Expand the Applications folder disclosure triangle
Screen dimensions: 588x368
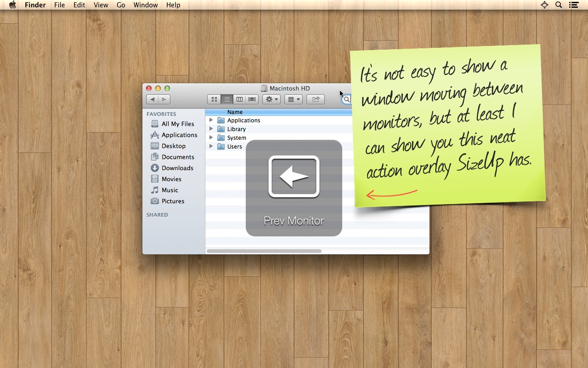[x=211, y=120]
